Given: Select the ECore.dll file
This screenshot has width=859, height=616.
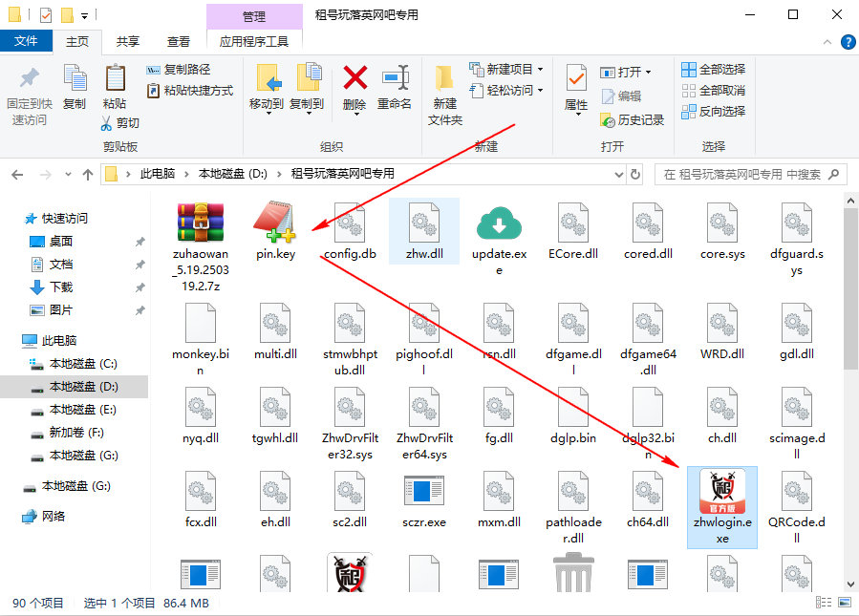Looking at the screenshot, I should click(573, 231).
